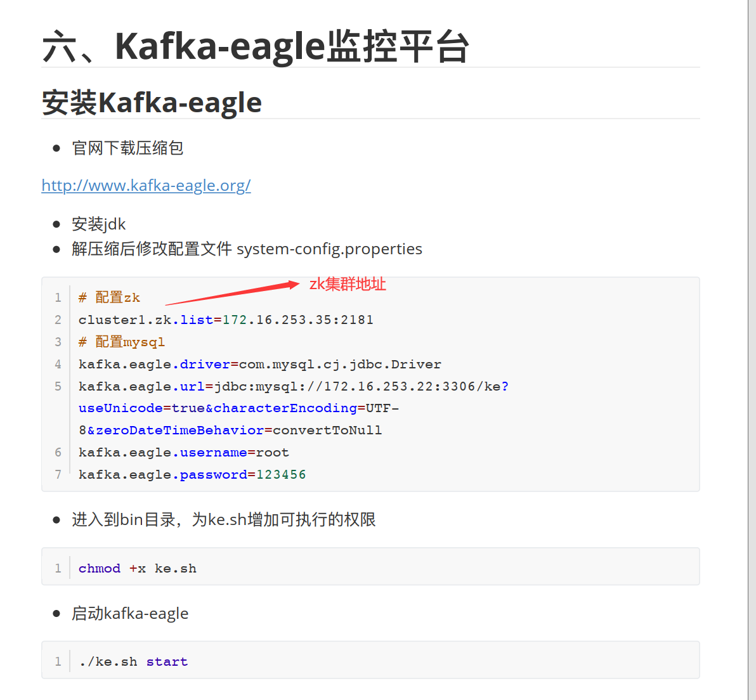
Task: Click the '# 配置zk' comment line
Action: (x=110, y=297)
